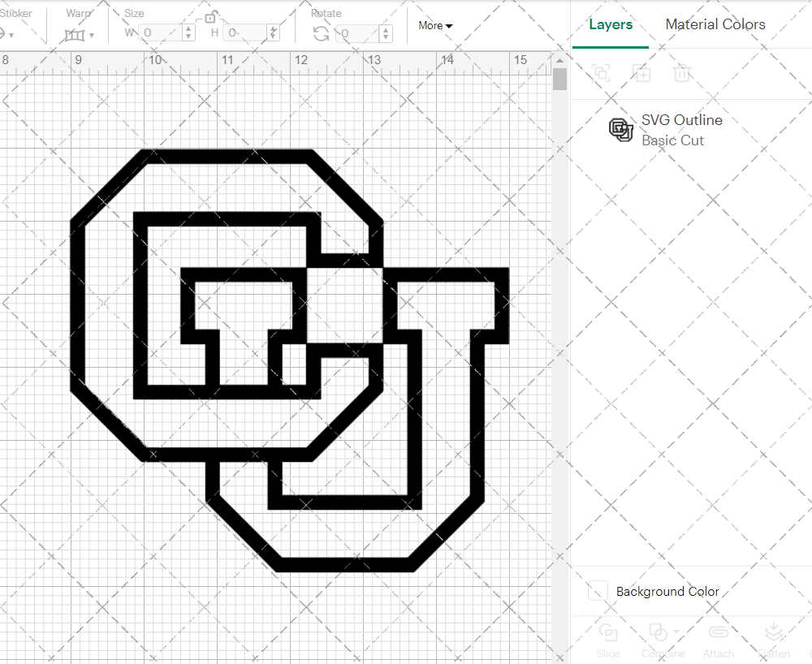Click the Basic Cut operation label

click(672, 140)
